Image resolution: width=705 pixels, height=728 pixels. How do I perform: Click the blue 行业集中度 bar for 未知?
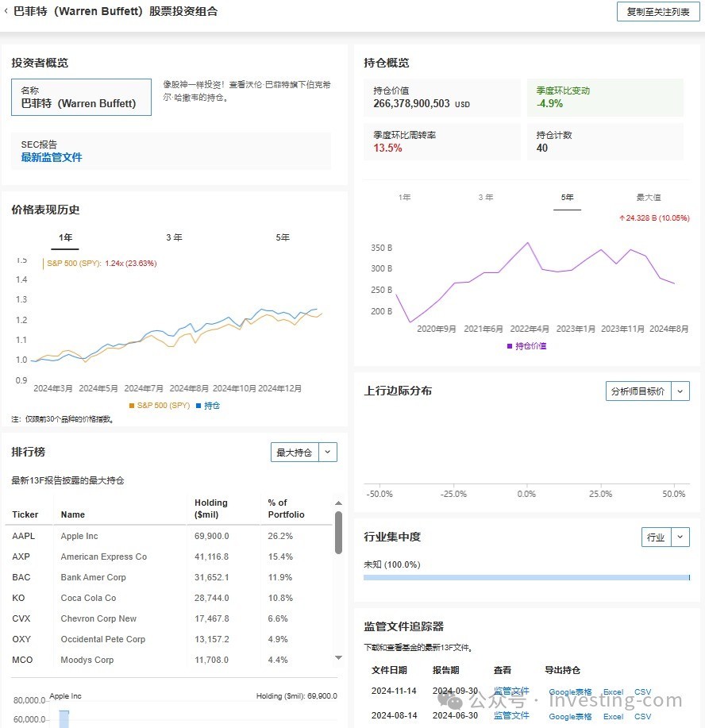[x=526, y=577]
